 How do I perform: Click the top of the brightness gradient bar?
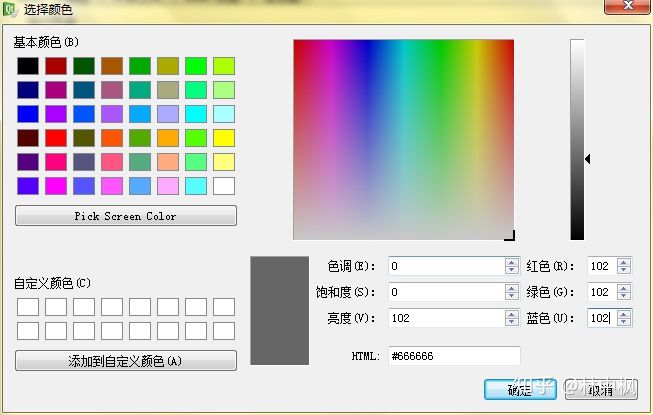click(x=577, y=42)
